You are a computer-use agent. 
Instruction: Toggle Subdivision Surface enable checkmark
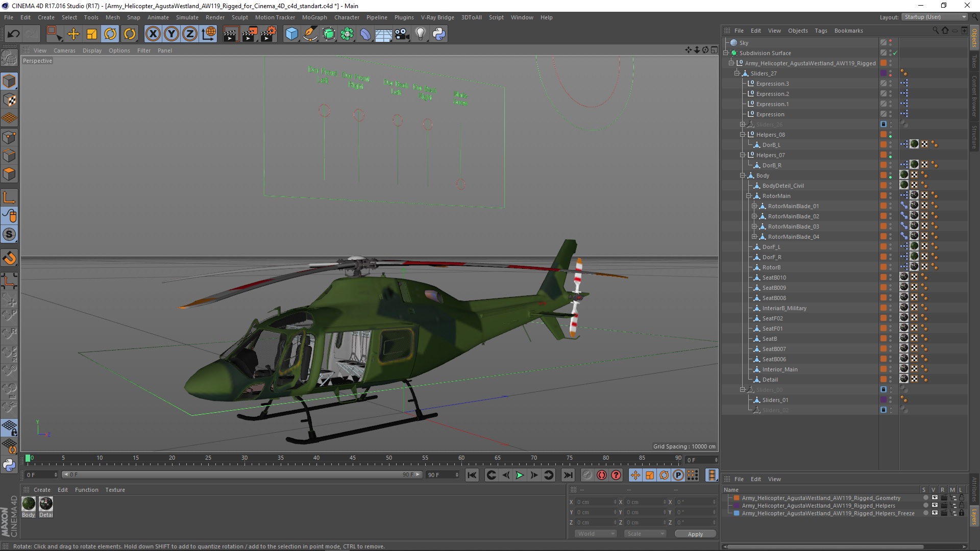tap(895, 53)
